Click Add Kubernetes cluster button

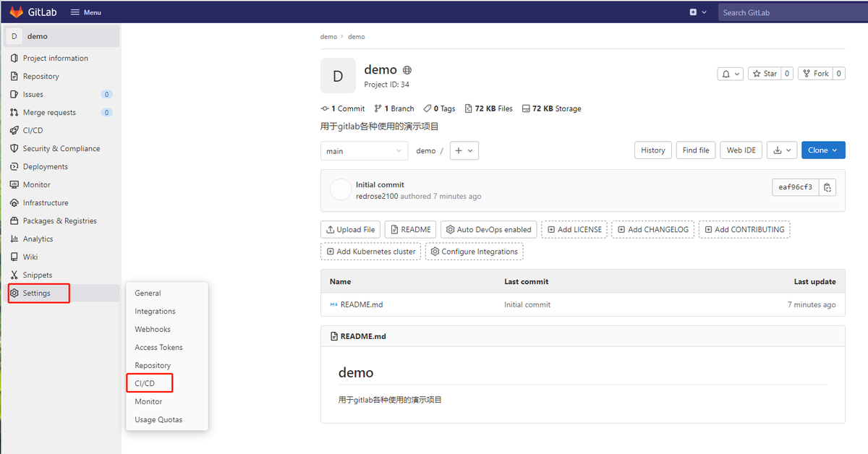coord(371,252)
